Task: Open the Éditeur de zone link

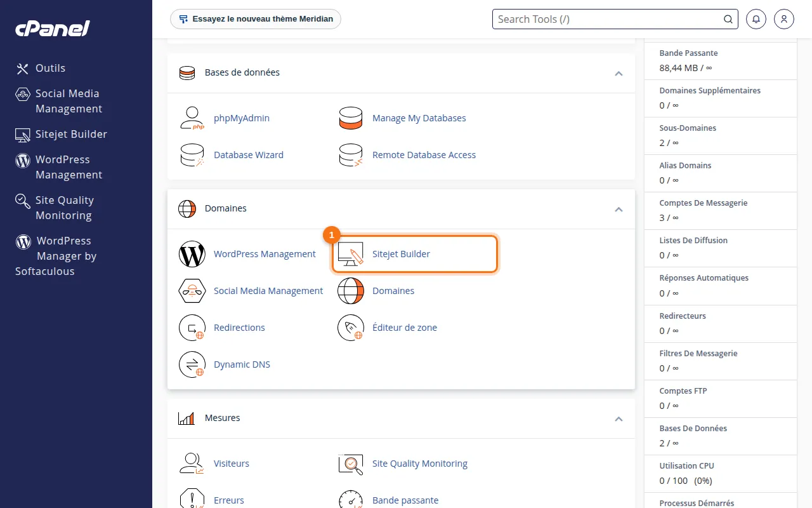Action: pos(405,328)
